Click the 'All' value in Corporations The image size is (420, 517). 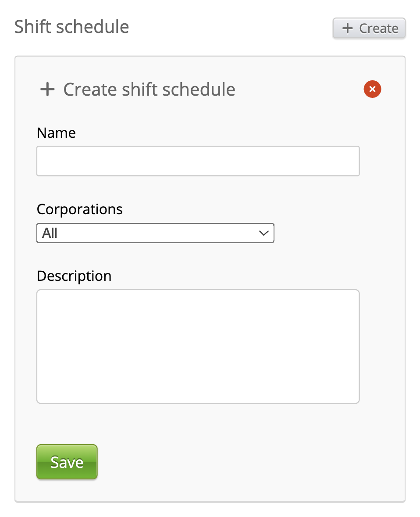coord(50,233)
